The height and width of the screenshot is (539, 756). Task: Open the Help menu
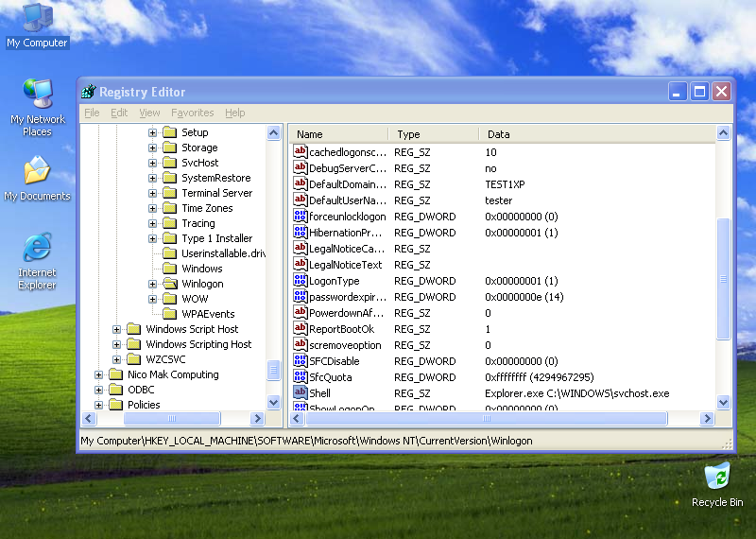234,113
